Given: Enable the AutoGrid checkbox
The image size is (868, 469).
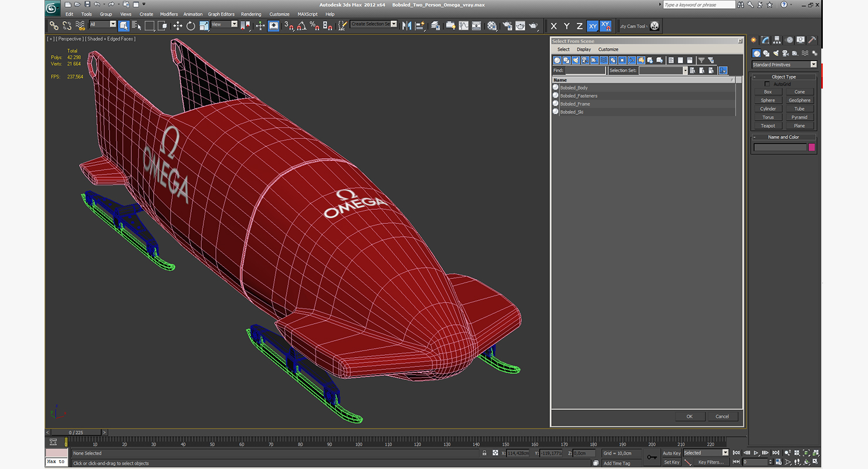Looking at the screenshot, I should point(767,84).
